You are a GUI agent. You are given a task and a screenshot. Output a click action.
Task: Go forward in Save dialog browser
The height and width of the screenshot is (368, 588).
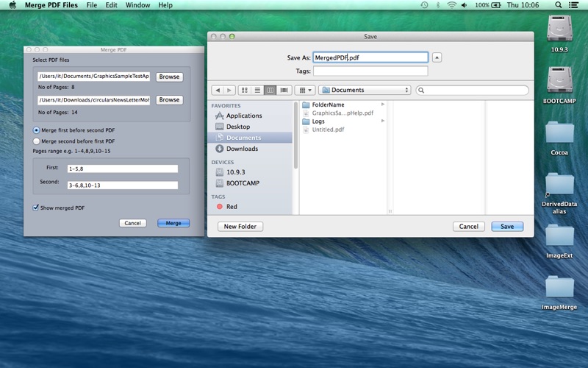click(229, 90)
